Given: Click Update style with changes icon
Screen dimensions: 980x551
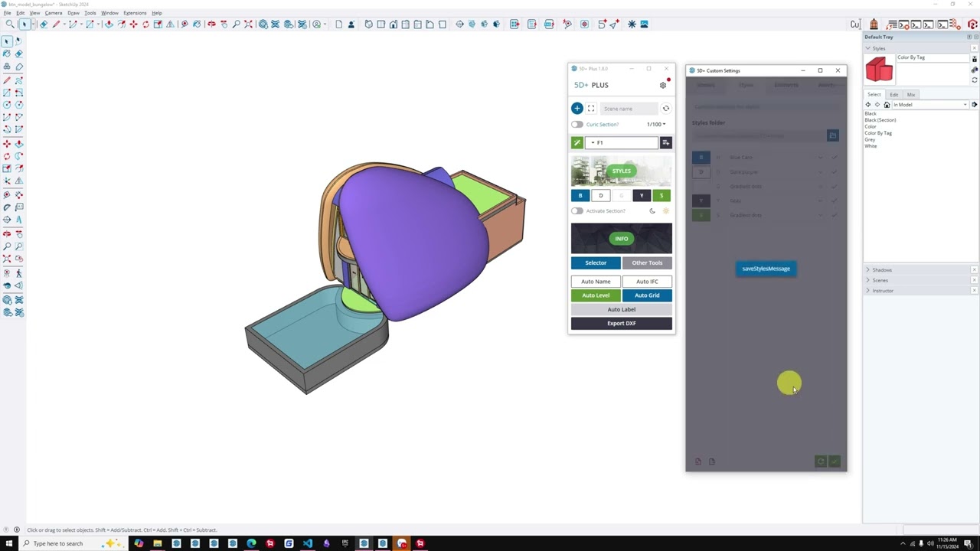Looking at the screenshot, I should (x=975, y=80).
